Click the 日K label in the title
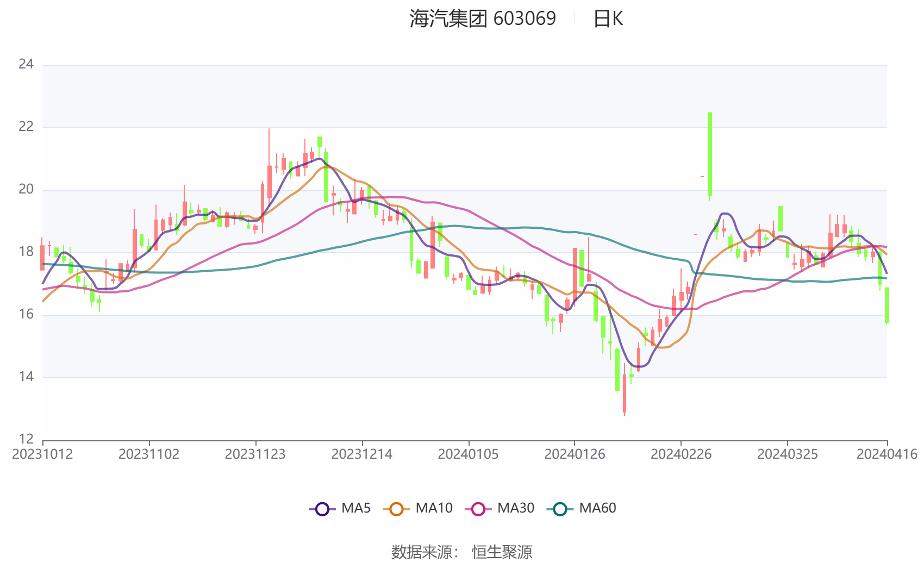Image resolution: width=924 pixels, height=562 pixels. [x=608, y=19]
